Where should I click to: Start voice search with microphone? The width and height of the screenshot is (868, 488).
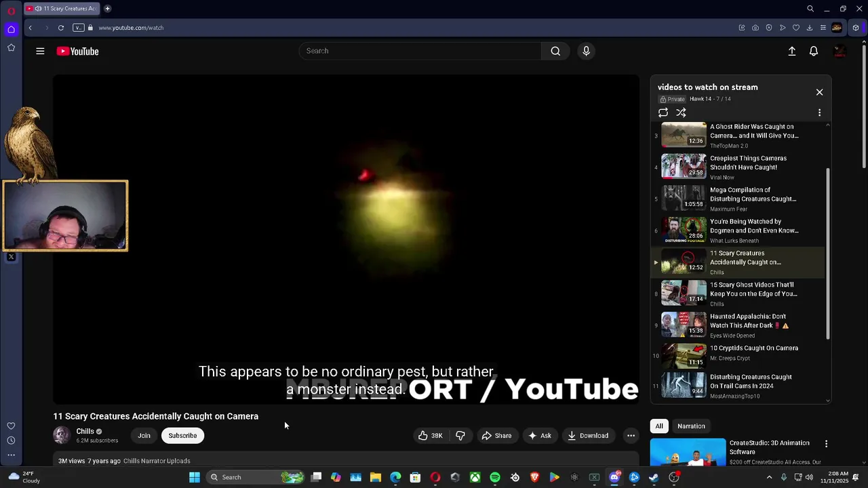click(x=587, y=51)
